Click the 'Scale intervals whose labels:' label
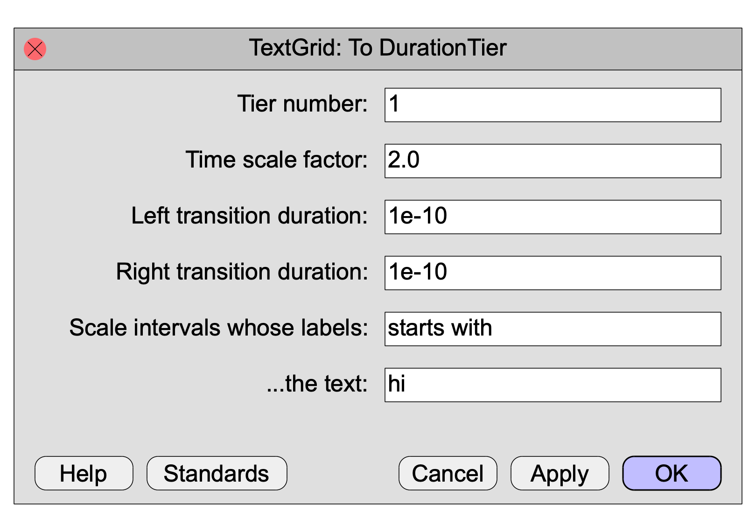Viewport: 756px width, 532px height. [219, 328]
